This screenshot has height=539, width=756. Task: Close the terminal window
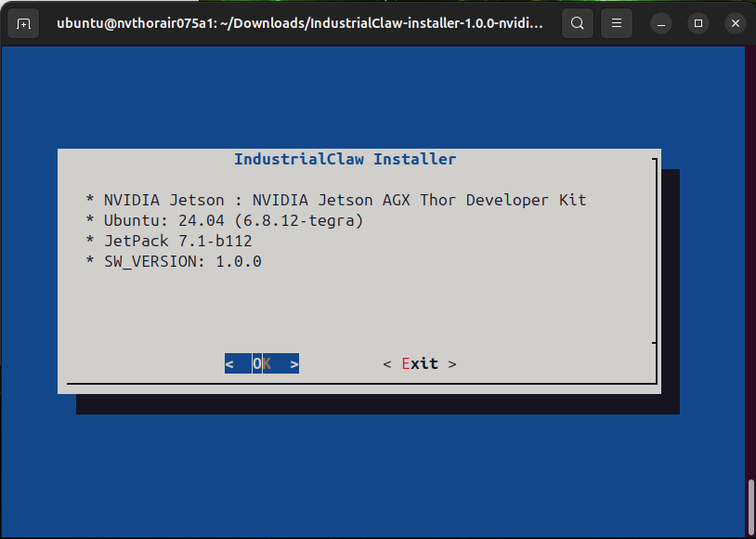tap(736, 23)
